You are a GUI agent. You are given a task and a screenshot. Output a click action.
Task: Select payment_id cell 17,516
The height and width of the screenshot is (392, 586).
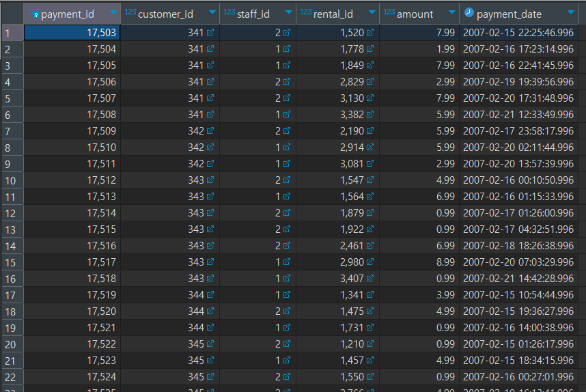click(x=72, y=246)
